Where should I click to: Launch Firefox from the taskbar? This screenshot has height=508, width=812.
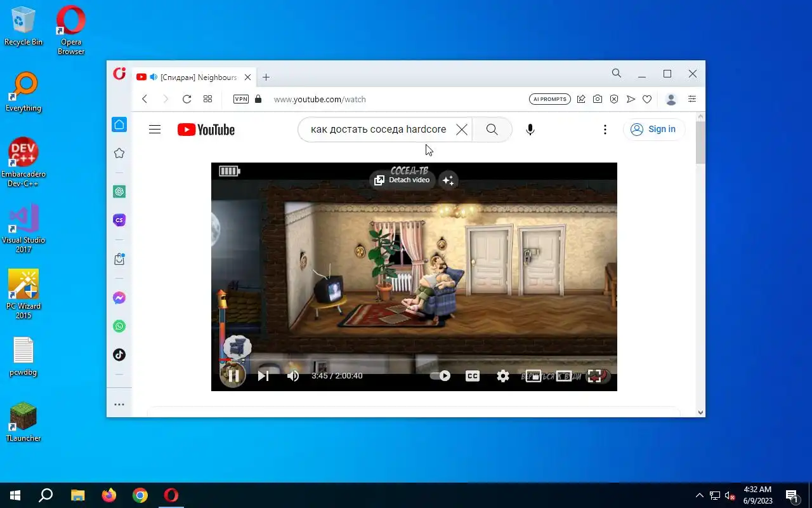coord(109,495)
